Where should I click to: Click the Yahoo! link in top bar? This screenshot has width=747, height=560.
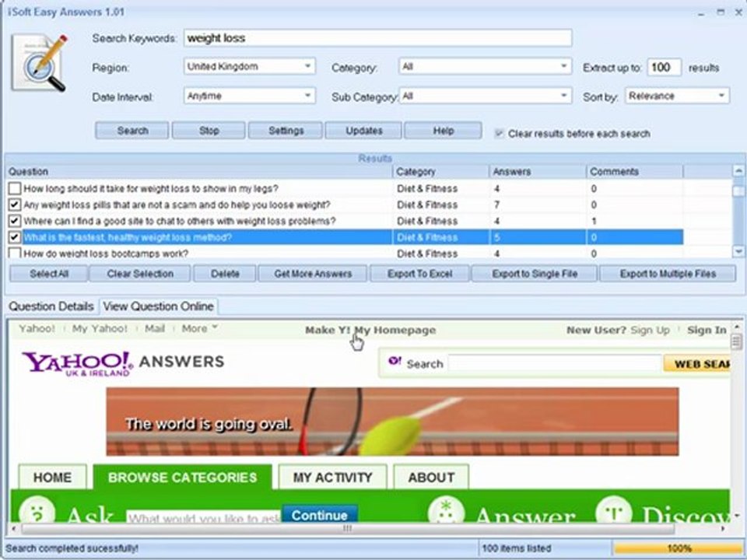pyautogui.click(x=37, y=328)
